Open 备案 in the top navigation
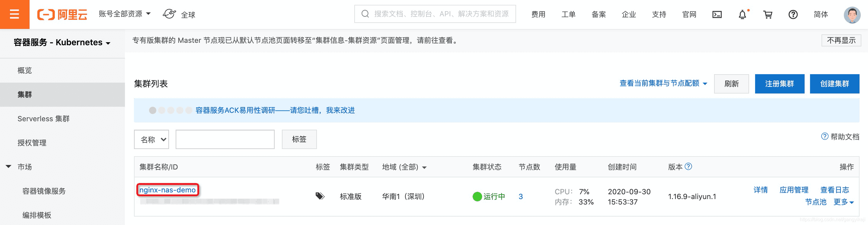 point(598,14)
